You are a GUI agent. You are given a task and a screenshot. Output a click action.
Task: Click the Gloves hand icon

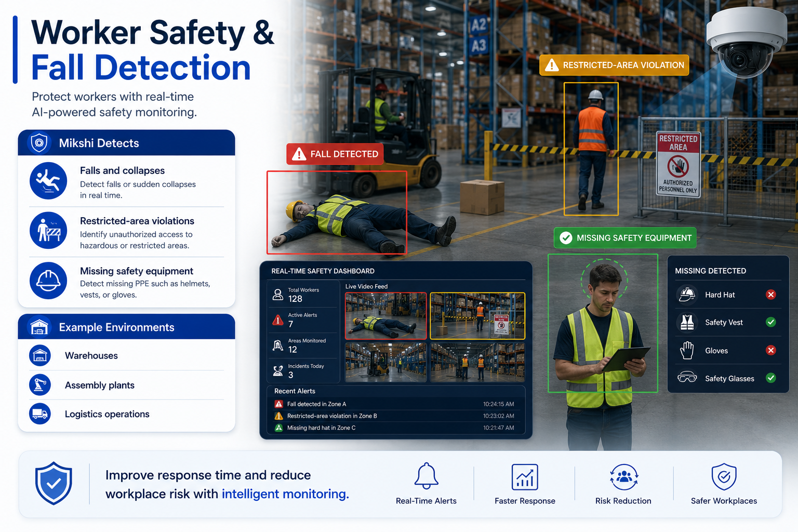tap(687, 351)
